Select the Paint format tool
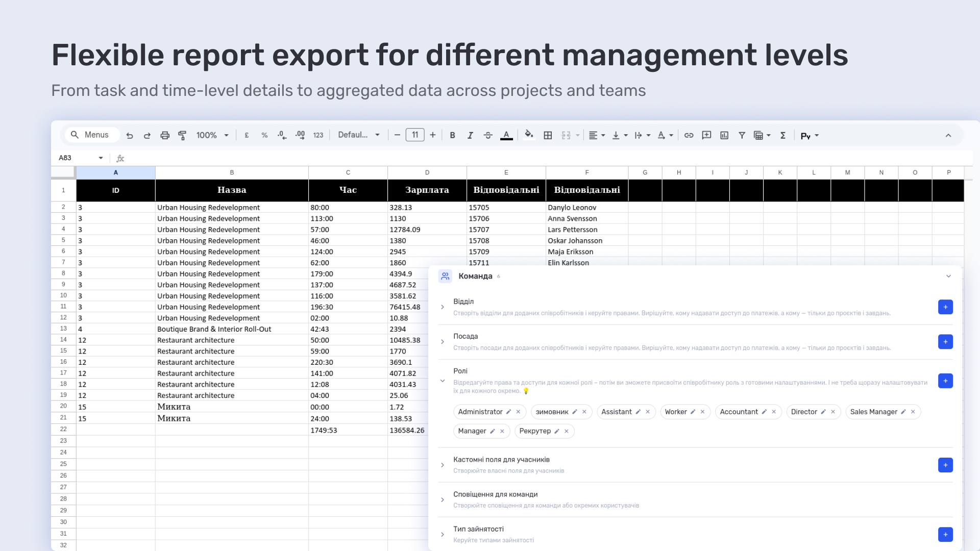 [x=182, y=135]
